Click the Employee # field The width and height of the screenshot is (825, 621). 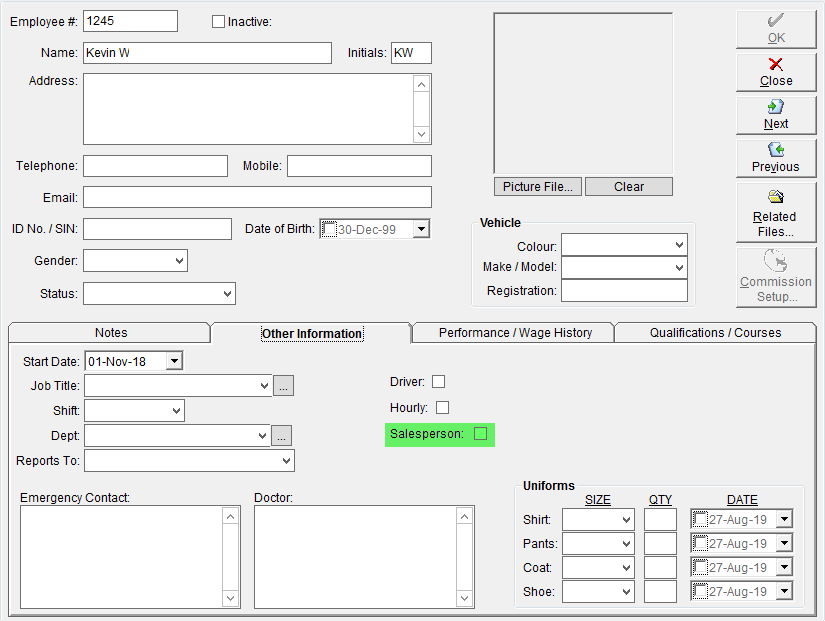[x=130, y=21]
